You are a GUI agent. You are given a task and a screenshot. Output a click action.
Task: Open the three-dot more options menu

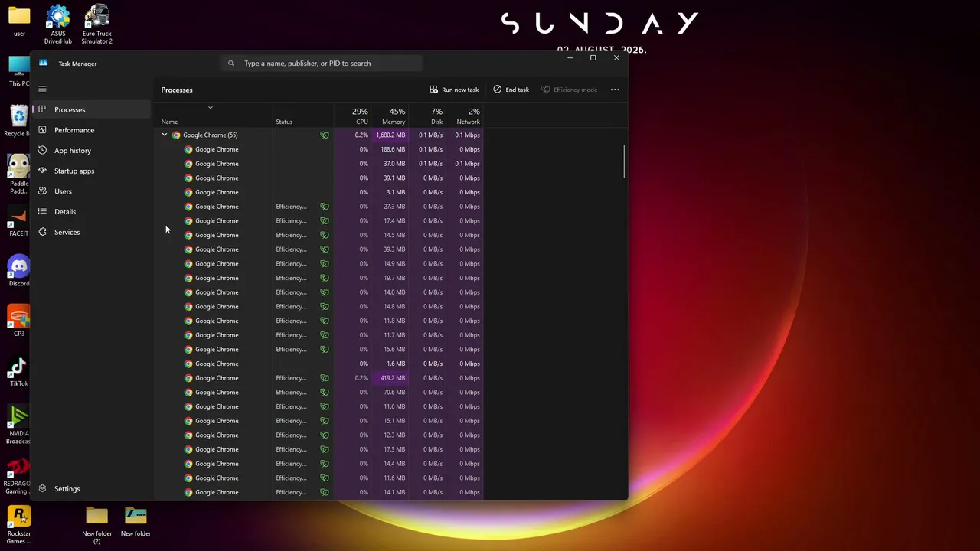click(x=615, y=90)
